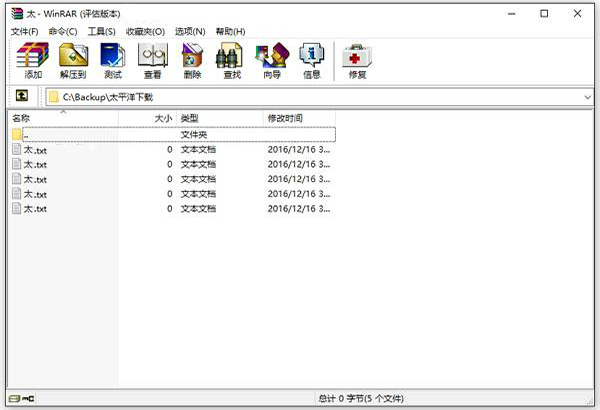Open the 命令(C) menu
Screen dimensions: 600x410
tap(63, 31)
